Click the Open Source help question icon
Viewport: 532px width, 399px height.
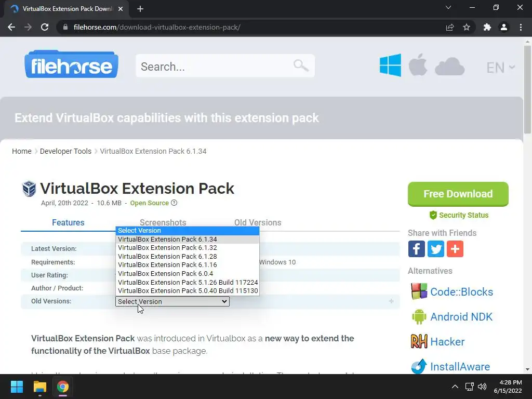(174, 203)
